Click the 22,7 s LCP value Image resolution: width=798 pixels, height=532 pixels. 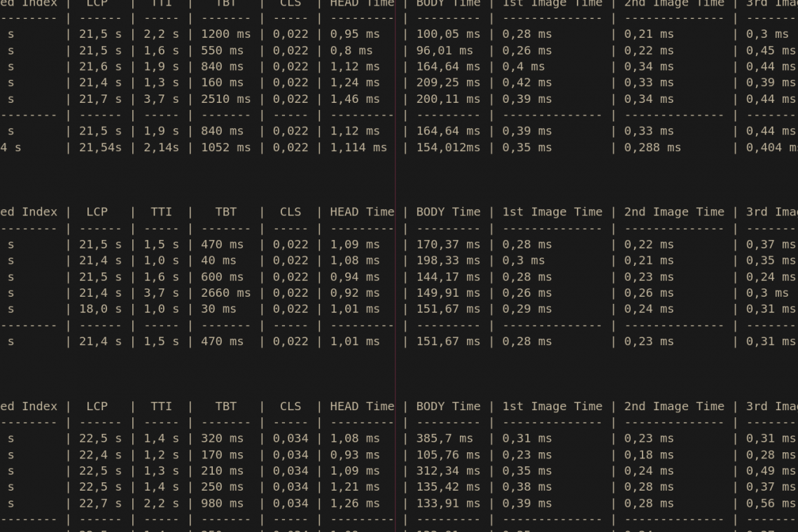[x=100, y=503]
